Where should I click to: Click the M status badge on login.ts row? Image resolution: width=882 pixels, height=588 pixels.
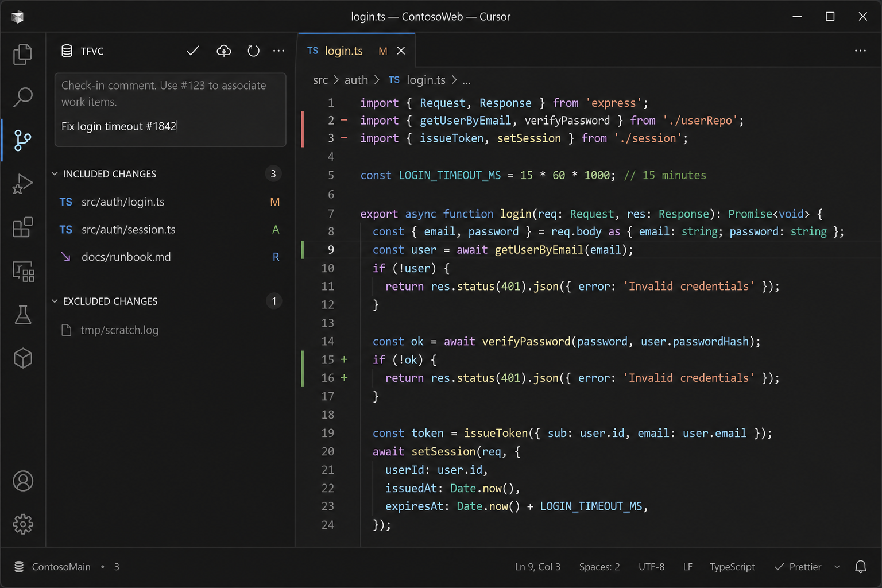[275, 202]
